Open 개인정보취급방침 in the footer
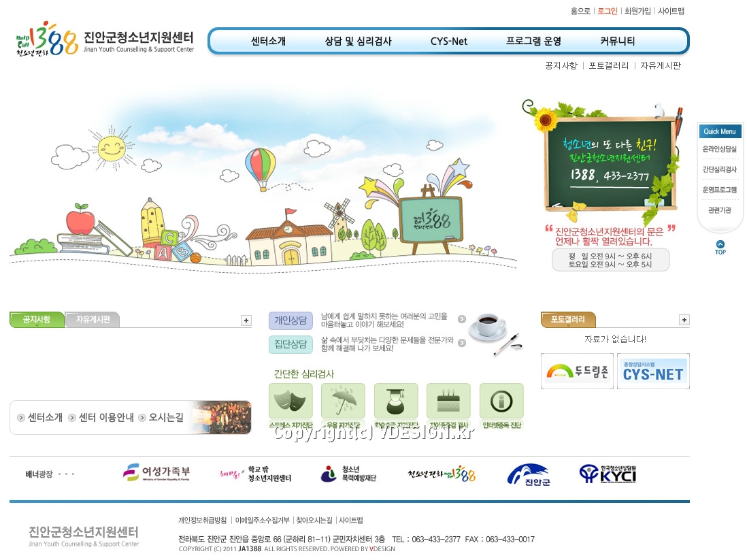 tap(203, 520)
